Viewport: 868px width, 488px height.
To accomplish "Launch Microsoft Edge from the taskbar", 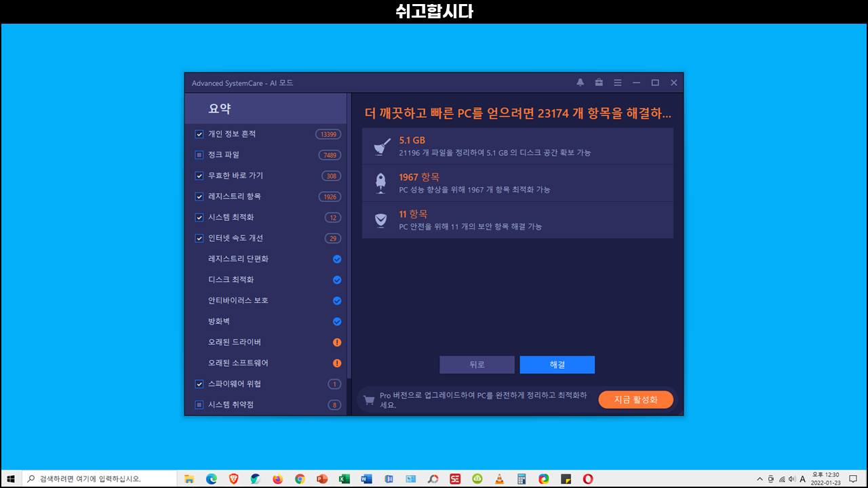I will [211, 479].
